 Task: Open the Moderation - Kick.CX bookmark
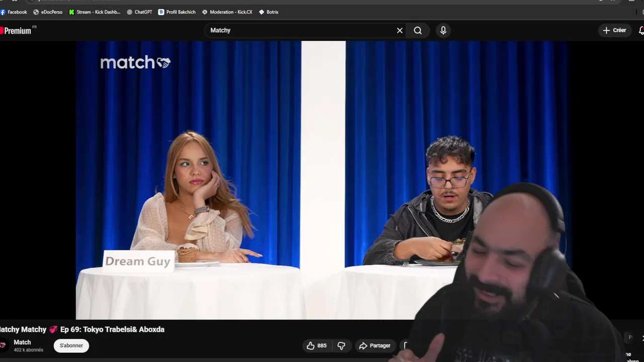227,12
